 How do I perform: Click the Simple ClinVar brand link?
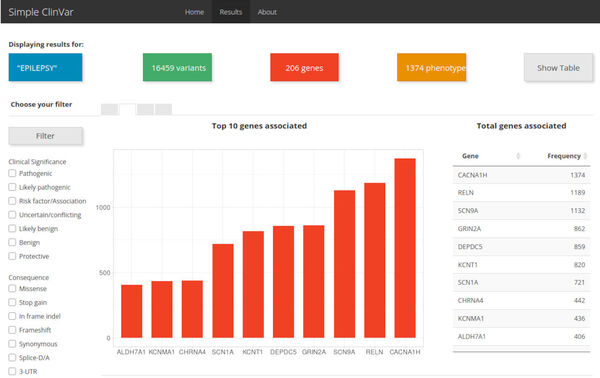coord(41,12)
